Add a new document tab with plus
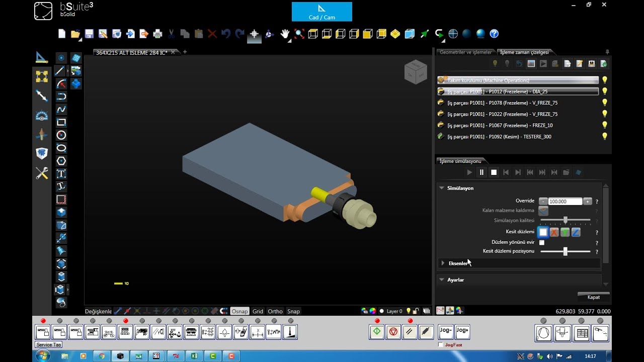Viewport: 644px width, 362px height. coord(185,52)
